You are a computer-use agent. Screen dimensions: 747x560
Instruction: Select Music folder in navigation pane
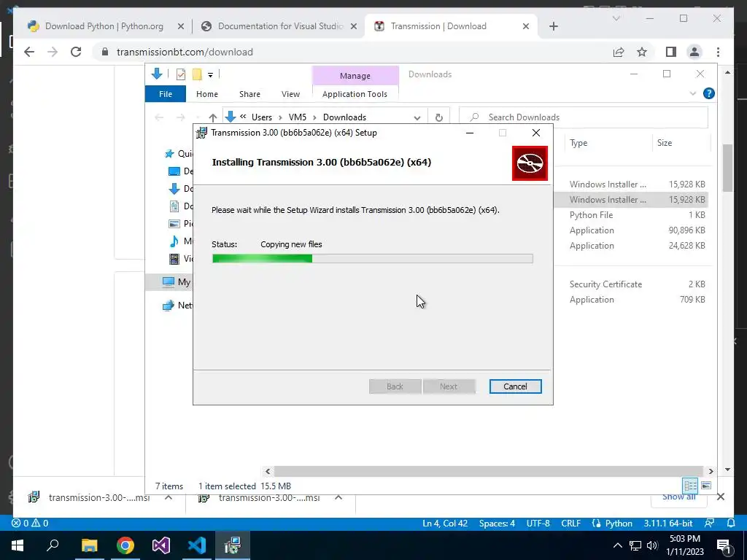pyautogui.click(x=181, y=241)
